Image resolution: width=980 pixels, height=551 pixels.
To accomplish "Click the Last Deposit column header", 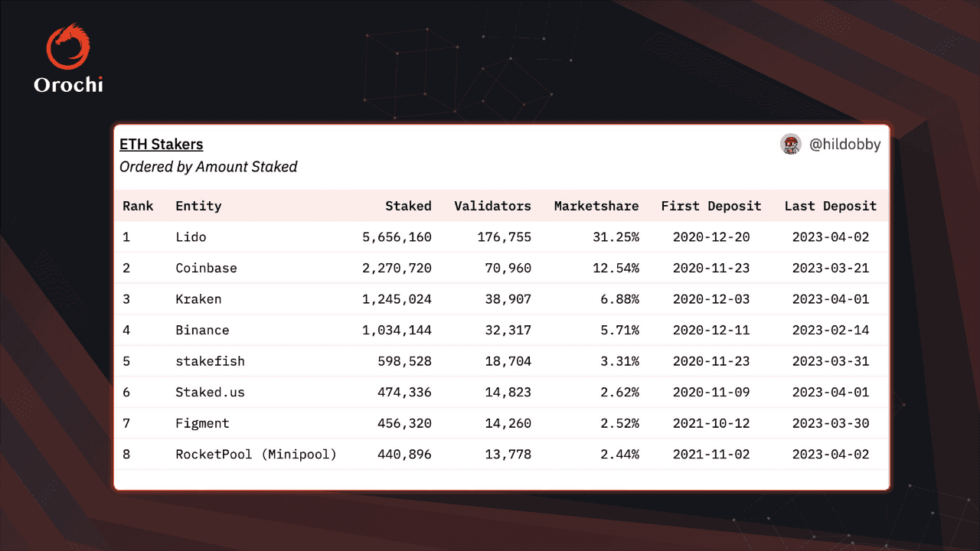I will [831, 206].
